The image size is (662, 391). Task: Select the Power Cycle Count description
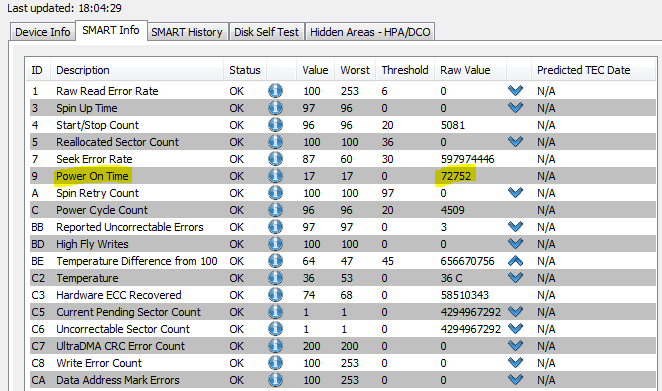point(102,210)
